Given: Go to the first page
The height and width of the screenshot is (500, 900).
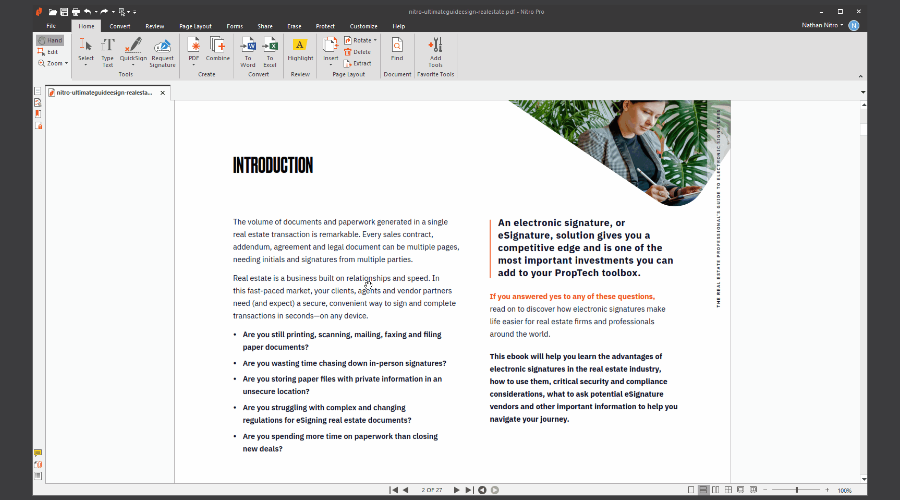Looking at the screenshot, I should pos(394,490).
